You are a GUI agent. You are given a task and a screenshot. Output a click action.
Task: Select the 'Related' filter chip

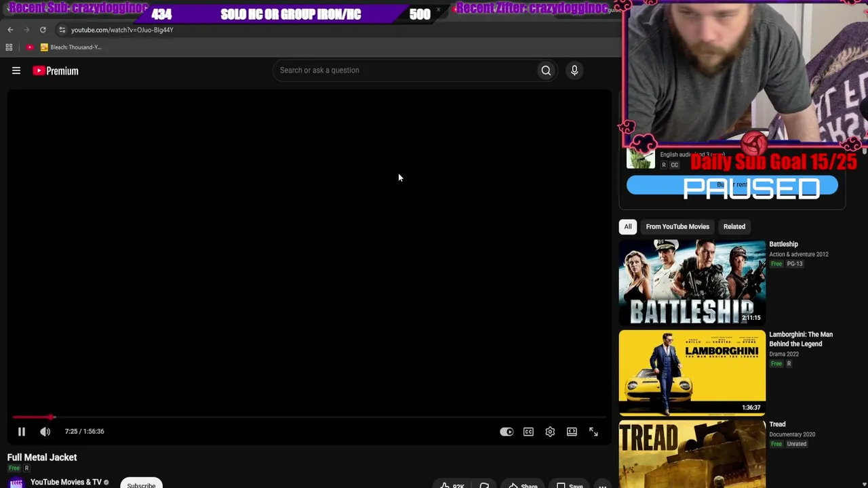coord(734,227)
